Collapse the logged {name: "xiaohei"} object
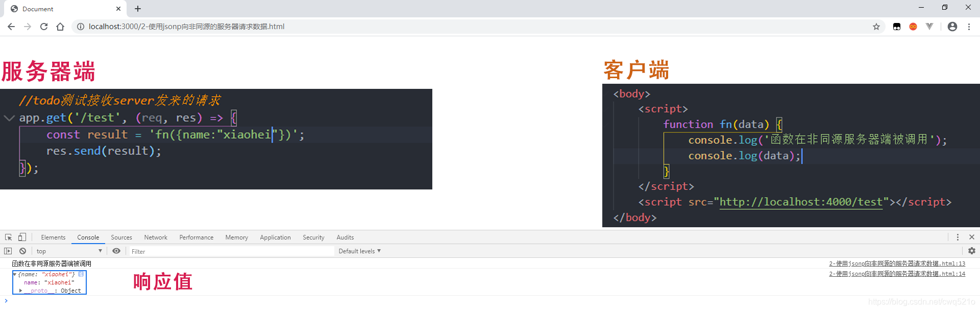980x311 pixels. 15,275
